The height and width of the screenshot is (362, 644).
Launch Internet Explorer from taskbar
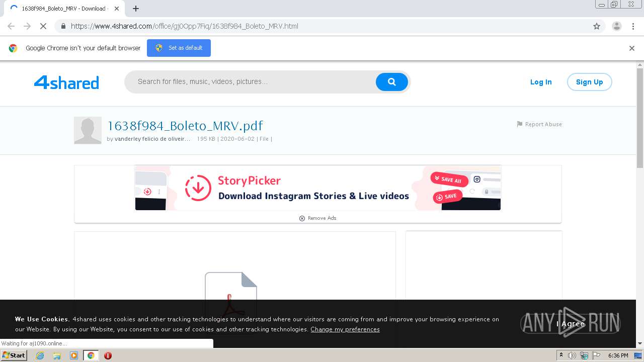point(40,355)
